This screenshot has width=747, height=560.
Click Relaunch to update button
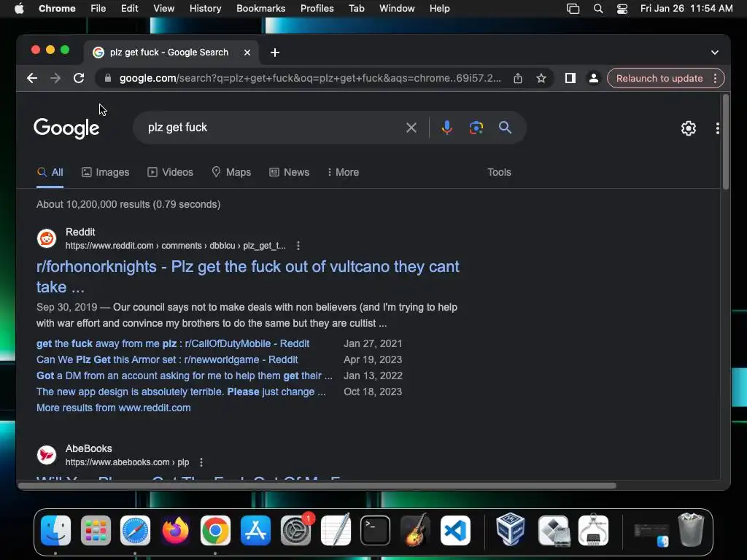[659, 78]
